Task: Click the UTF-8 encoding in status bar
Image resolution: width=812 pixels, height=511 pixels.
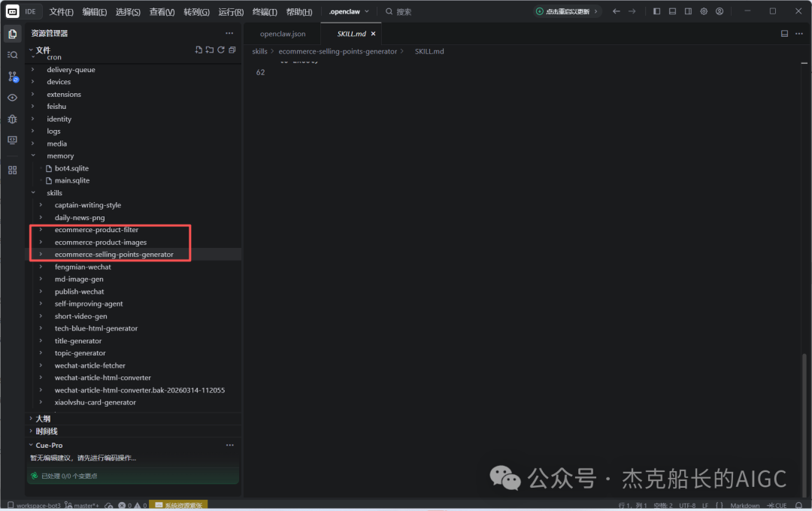Action: pyautogui.click(x=687, y=506)
